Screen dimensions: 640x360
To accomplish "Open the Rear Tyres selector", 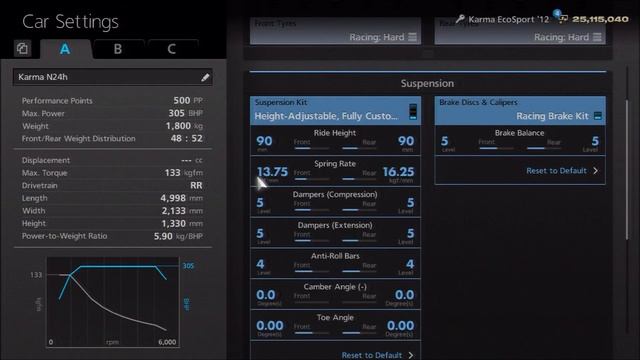I will (x=520, y=31).
